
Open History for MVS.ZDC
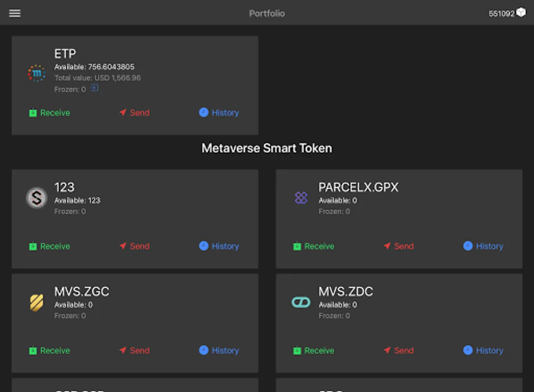[x=483, y=351]
